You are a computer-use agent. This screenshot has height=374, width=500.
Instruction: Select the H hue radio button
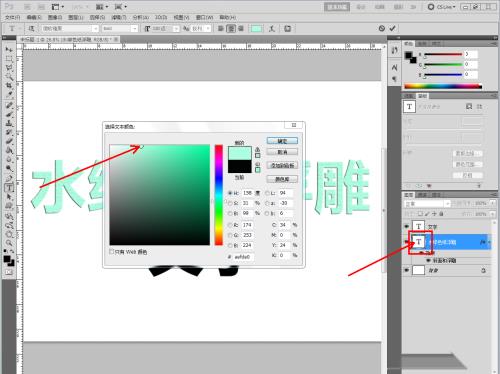230,193
